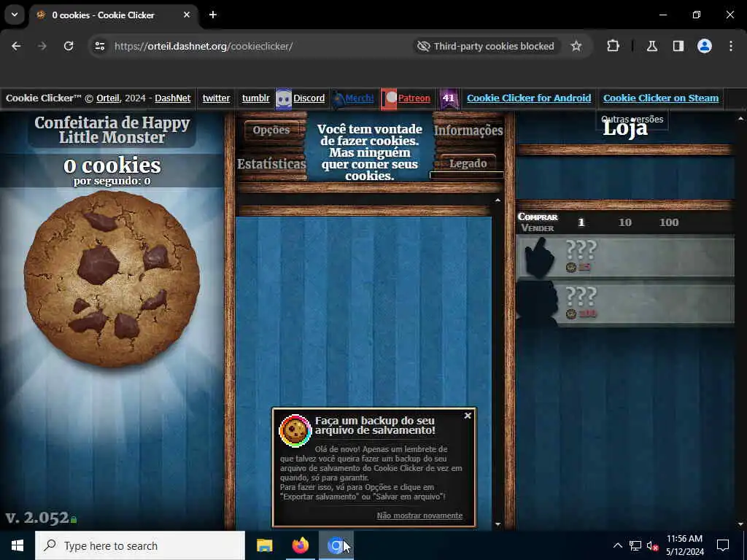Open the Merch shirt icon link
This screenshot has width=747, height=560.
click(x=338, y=98)
